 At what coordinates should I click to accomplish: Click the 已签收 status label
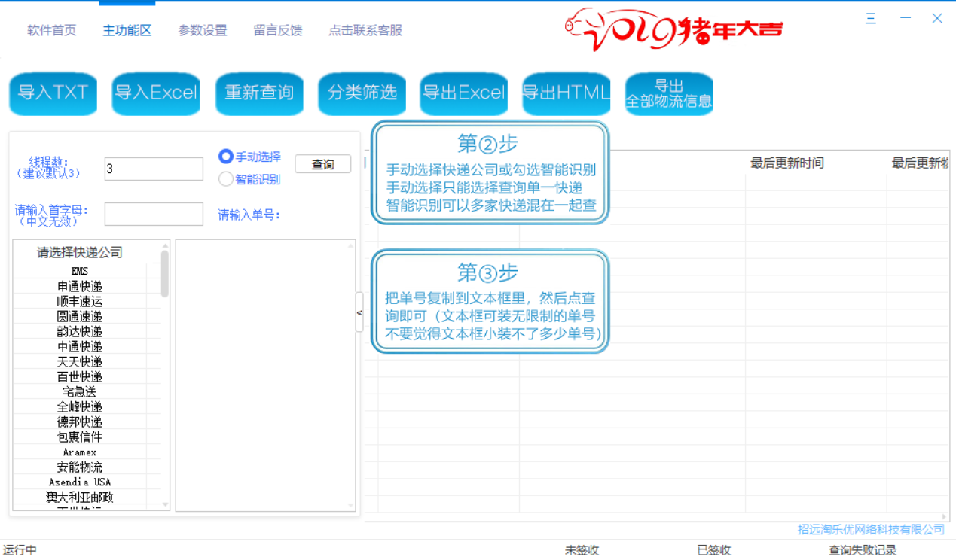pos(713,550)
